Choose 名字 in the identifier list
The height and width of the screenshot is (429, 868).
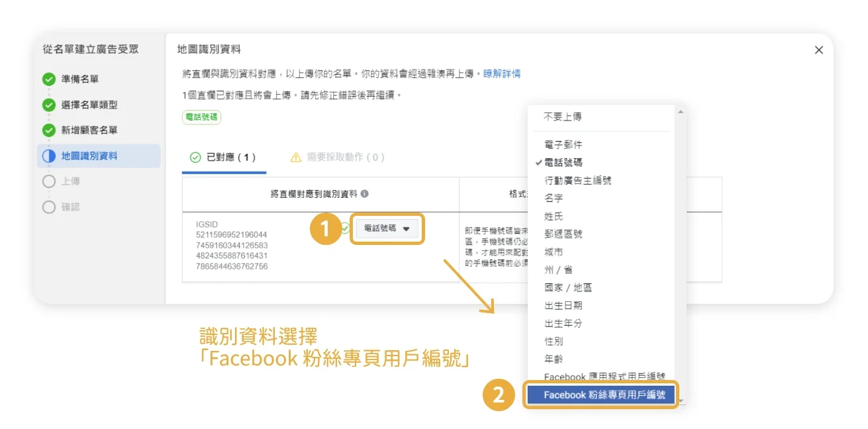[x=554, y=198]
